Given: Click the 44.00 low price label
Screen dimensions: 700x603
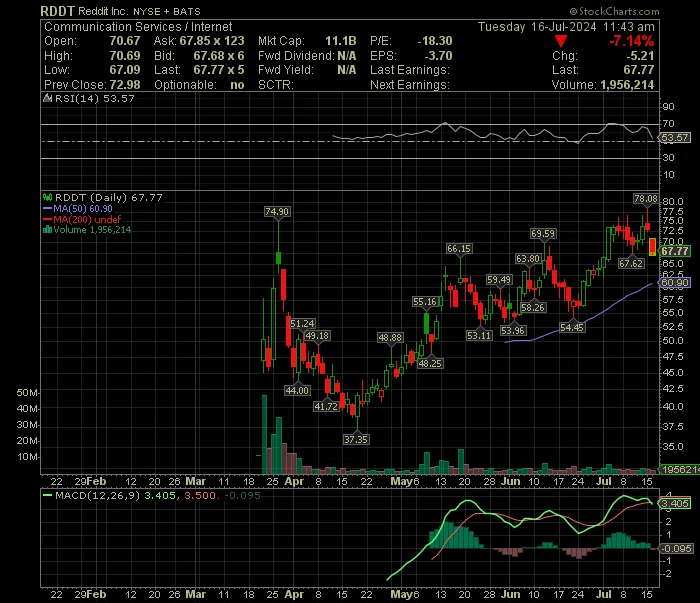Looking at the screenshot, I should coord(297,391).
